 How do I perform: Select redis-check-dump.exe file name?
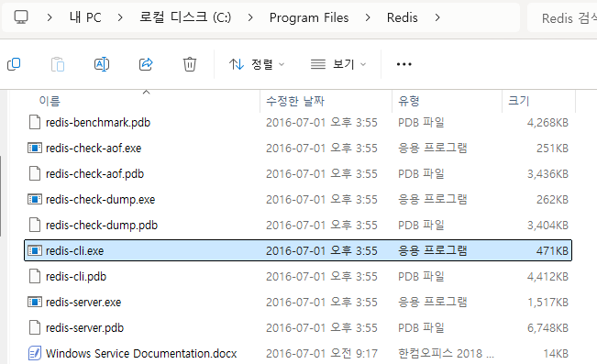[100, 200]
